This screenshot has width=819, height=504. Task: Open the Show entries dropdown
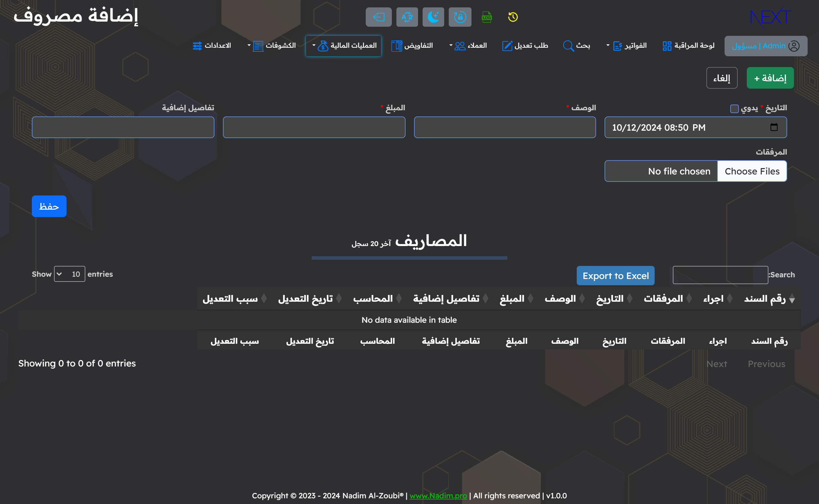pos(69,274)
